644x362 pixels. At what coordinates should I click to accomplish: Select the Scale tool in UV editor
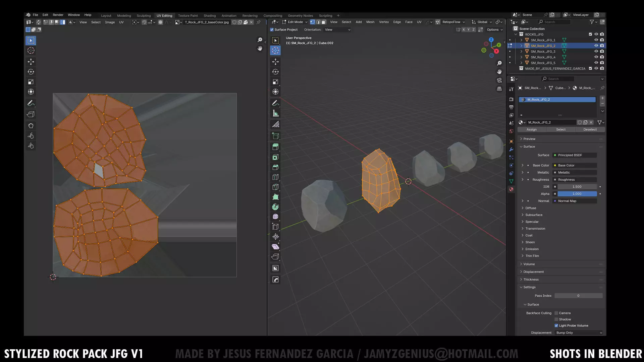[x=31, y=82]
